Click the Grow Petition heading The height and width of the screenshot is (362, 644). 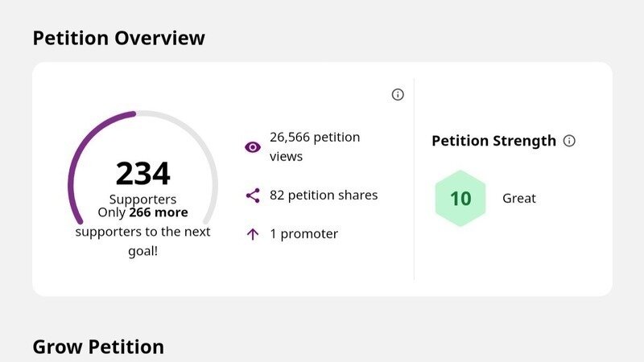tap(98, 347)
